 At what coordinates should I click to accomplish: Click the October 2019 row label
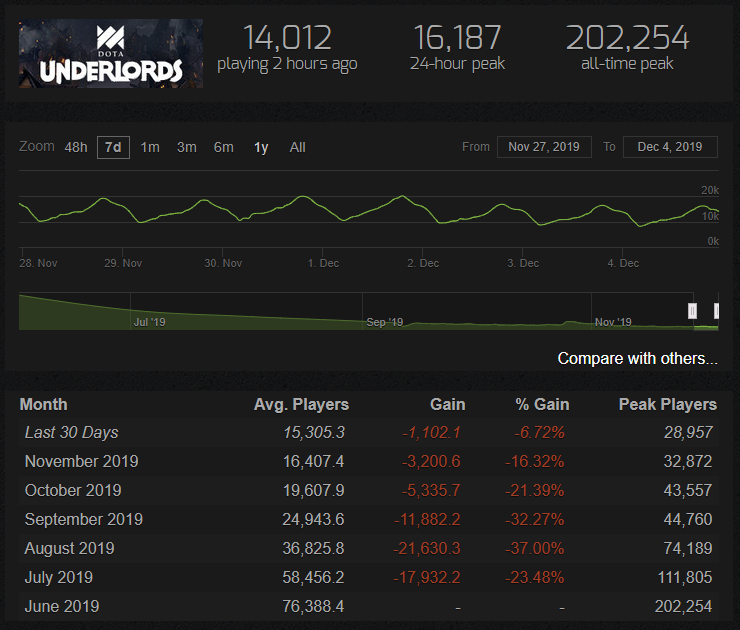coord(73,490)
